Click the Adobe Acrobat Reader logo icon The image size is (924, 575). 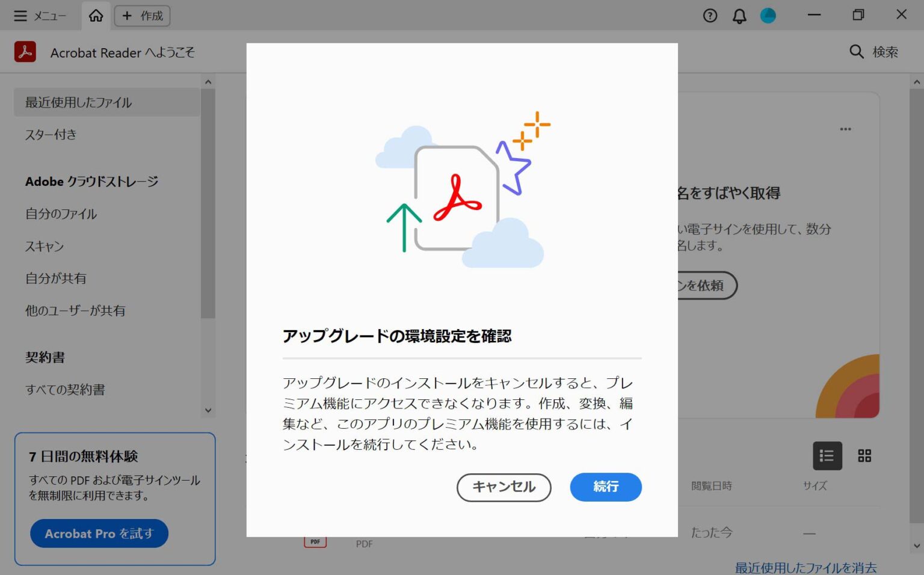[x=25, y=52]
